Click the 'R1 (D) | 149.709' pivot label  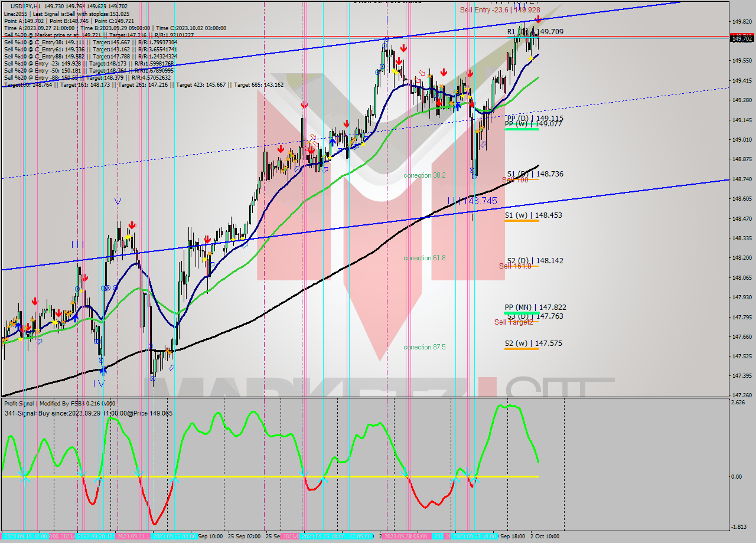(x=535, y=32)
